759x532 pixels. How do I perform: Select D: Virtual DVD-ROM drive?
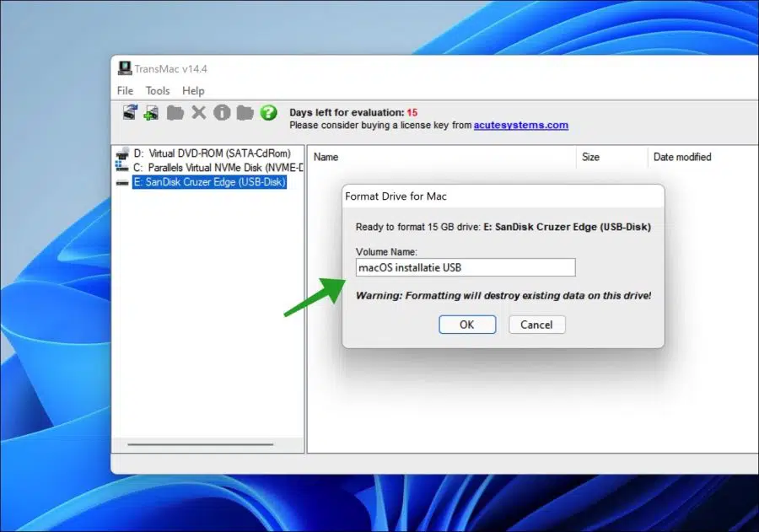pos(212,153)
